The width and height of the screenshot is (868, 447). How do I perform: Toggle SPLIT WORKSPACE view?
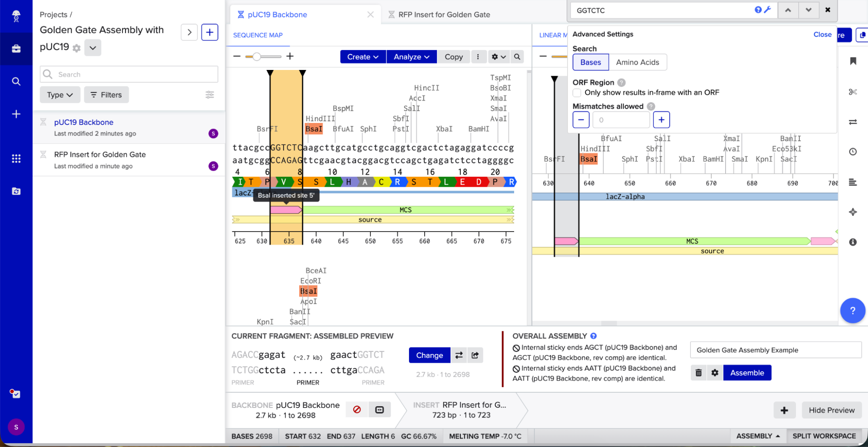(x=824, y=436)
